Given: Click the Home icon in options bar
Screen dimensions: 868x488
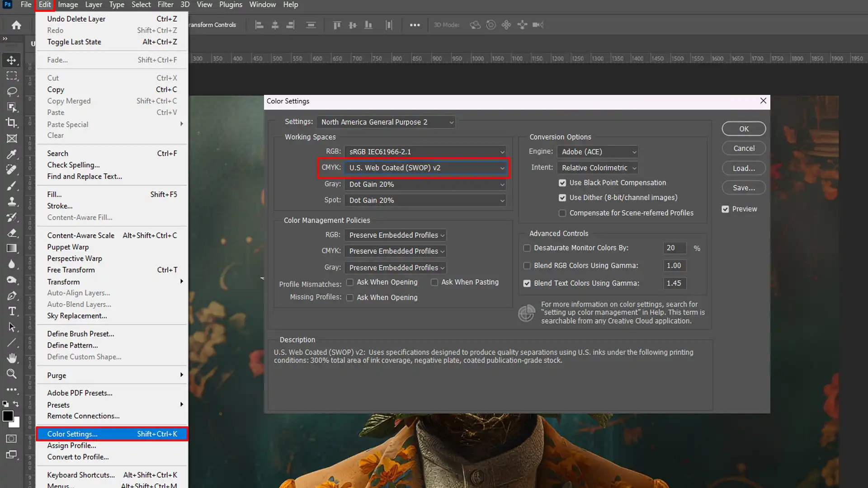Looking at the screenshot, I should [x=16, y=25].
